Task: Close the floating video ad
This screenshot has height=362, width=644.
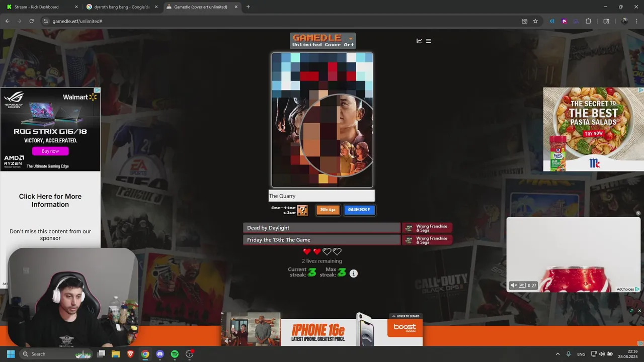Action: 638,213
